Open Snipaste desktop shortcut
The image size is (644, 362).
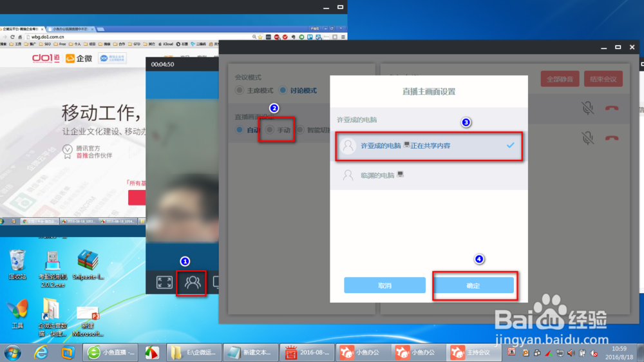pyautogui.click(x=88, y=265)
